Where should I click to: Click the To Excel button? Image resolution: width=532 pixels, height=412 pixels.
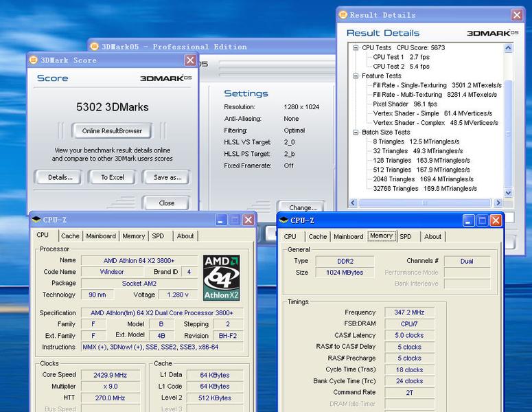click(113, 177)
